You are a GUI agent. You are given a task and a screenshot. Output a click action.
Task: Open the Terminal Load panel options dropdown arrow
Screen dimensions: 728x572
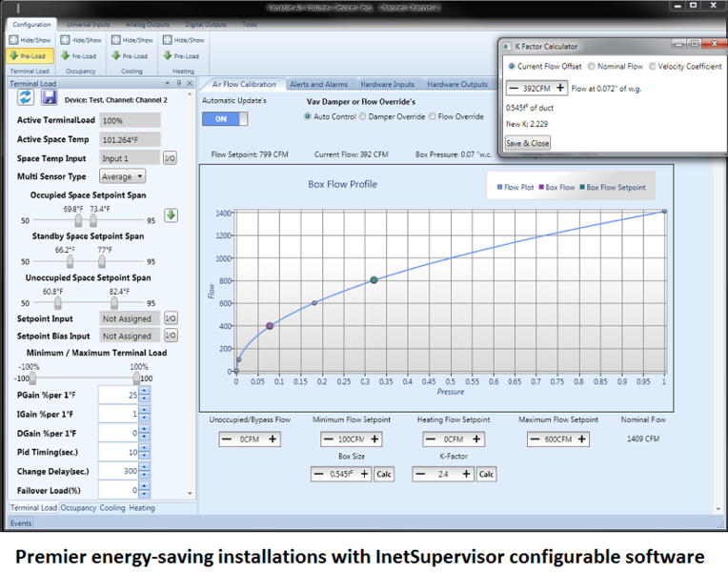(167, 84)
